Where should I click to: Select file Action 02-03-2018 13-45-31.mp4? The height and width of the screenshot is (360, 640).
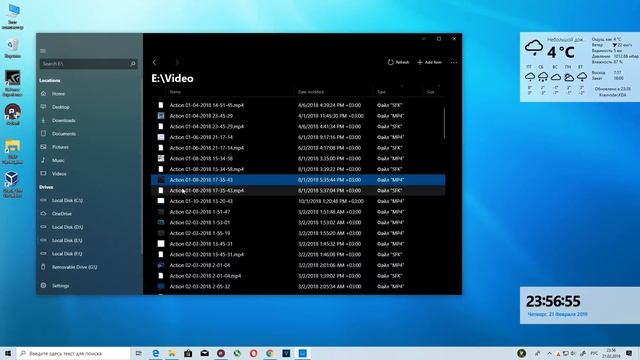point(298,254)
